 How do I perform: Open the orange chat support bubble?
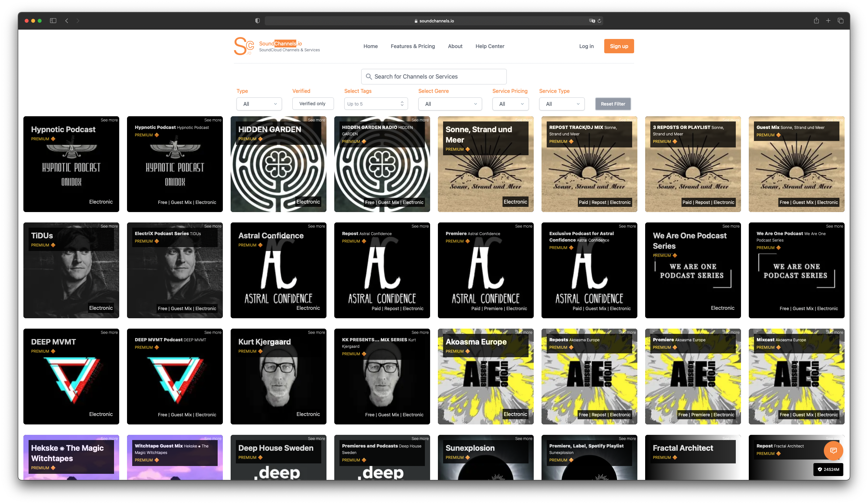(833, 450)
